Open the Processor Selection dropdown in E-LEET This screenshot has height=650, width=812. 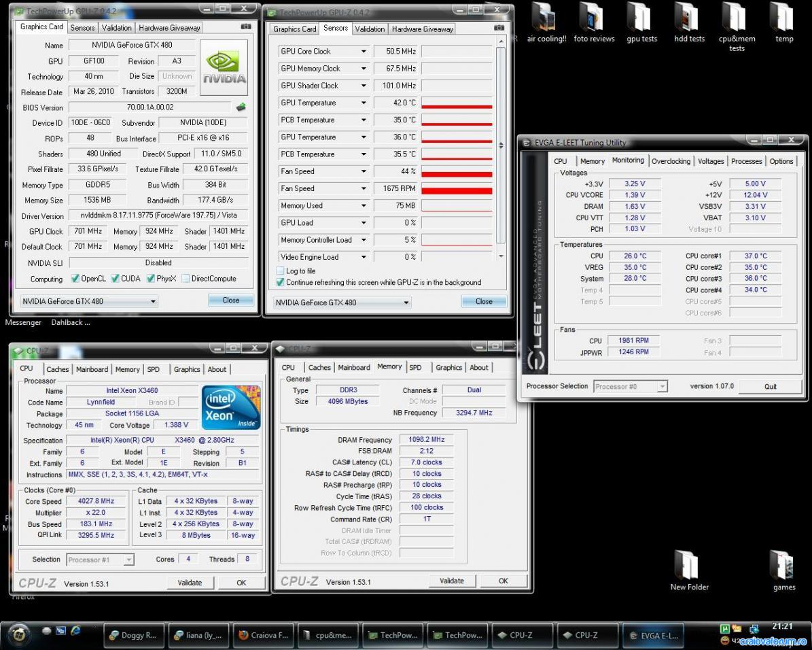tap(662, 386)
